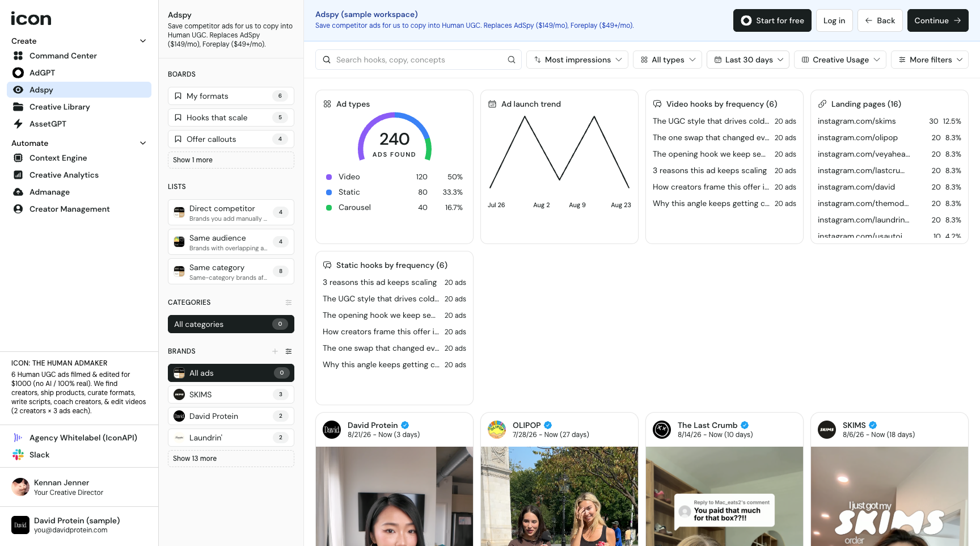Image resolution: width=980 pixels, height=546 pixels.
Task: Click the Admanage cloud icon
Action: (18, 192)
